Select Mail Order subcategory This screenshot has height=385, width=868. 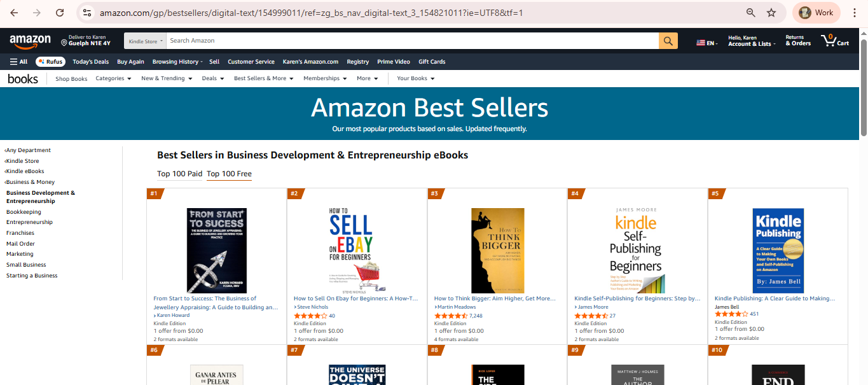(20, 244)
